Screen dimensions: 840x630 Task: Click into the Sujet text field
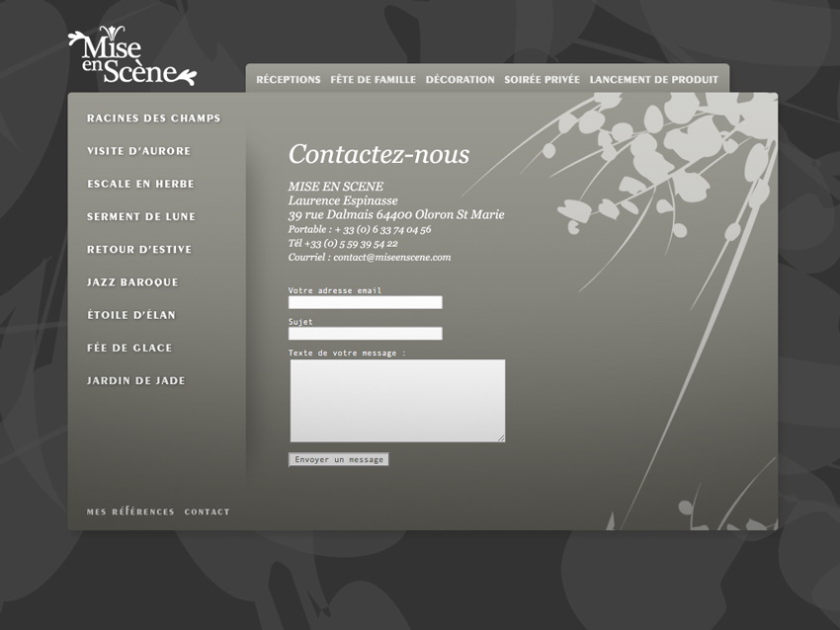point(365,334)
